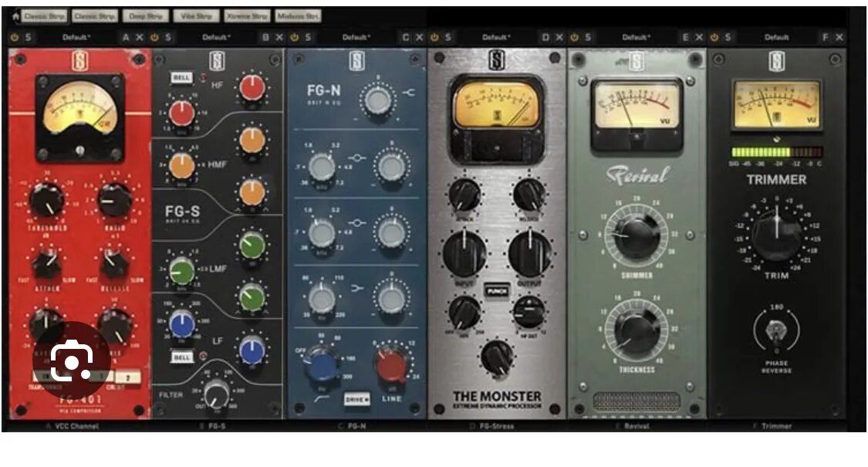Click the green LMF frequency knob on FG-S
The width and height of the screenshot is (868, 467).
(x=182, y=271)
